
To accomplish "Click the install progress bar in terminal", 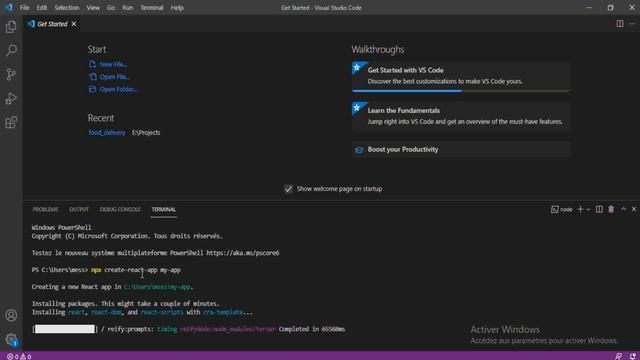I will pyautogui.click(x=64, y=329).
